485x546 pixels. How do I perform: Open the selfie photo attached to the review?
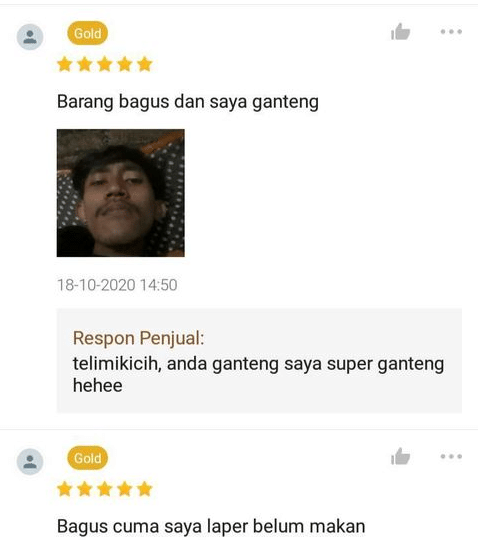[x=120, y=193]
